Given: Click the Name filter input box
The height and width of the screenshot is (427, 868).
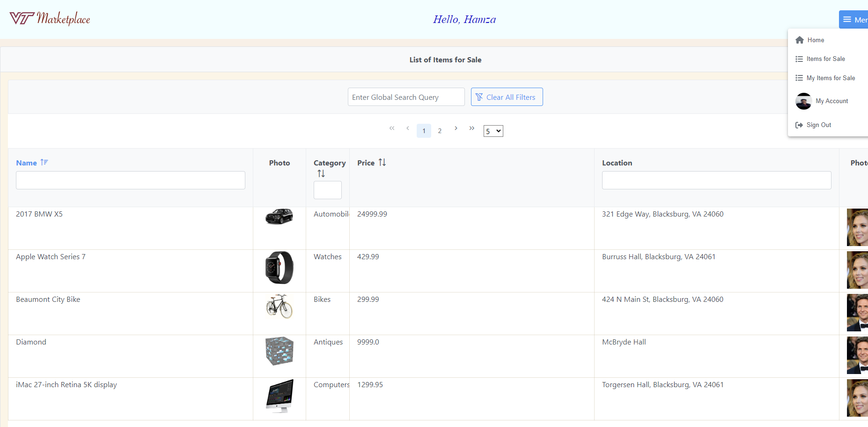Looking at the screenshot, I should (x=131, y=180).
